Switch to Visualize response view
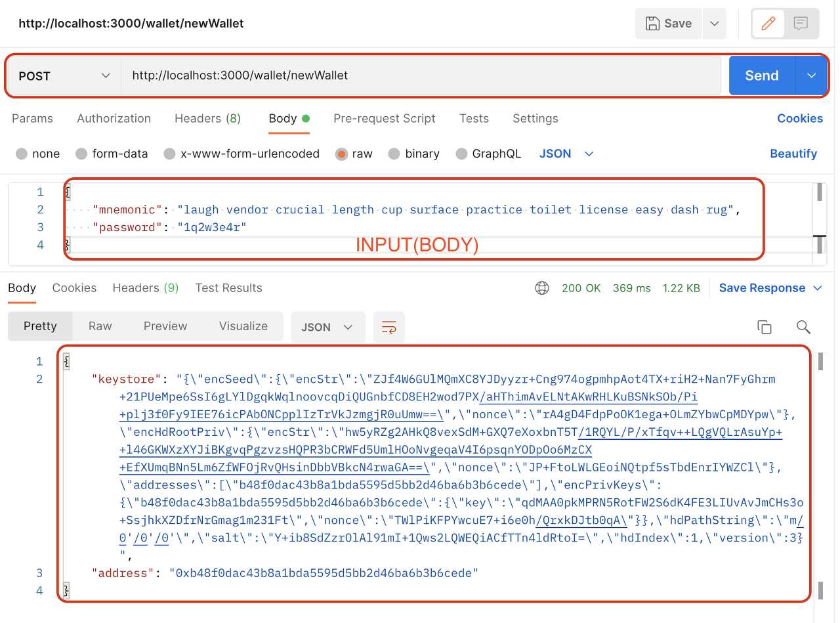Image resolution: width=840 pixels, height=623 pixels. coord(243,326)
